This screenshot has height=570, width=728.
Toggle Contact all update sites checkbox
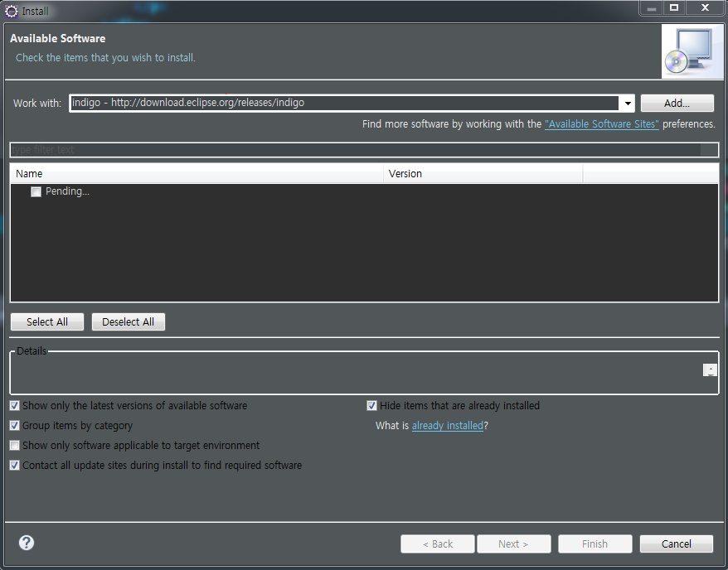click(x=15, y=466)
